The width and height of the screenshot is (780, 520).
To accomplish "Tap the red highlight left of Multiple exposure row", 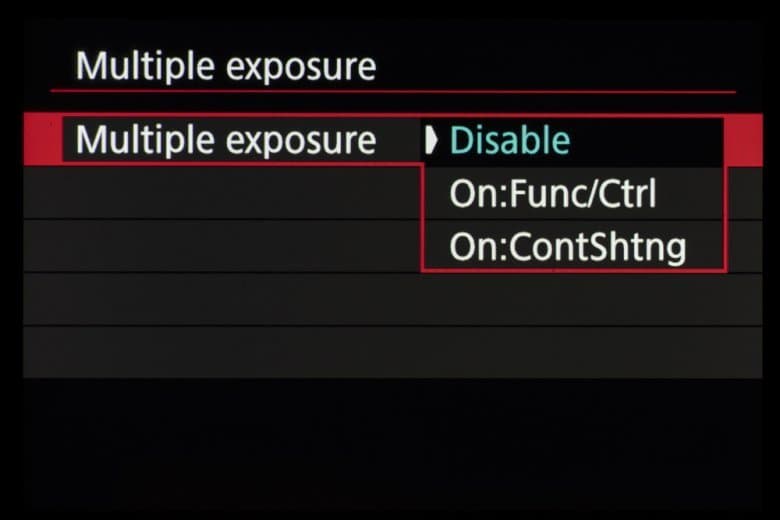I will (x=42, y=140).
